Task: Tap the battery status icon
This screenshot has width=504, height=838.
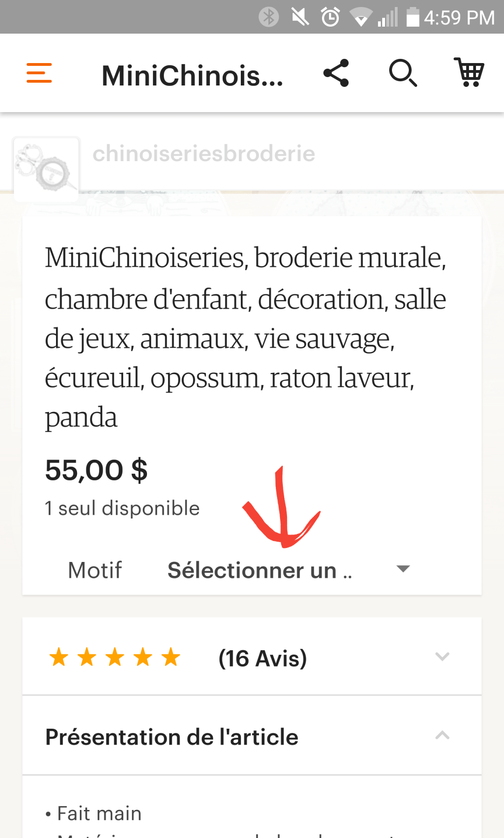Action: point(413,17)
